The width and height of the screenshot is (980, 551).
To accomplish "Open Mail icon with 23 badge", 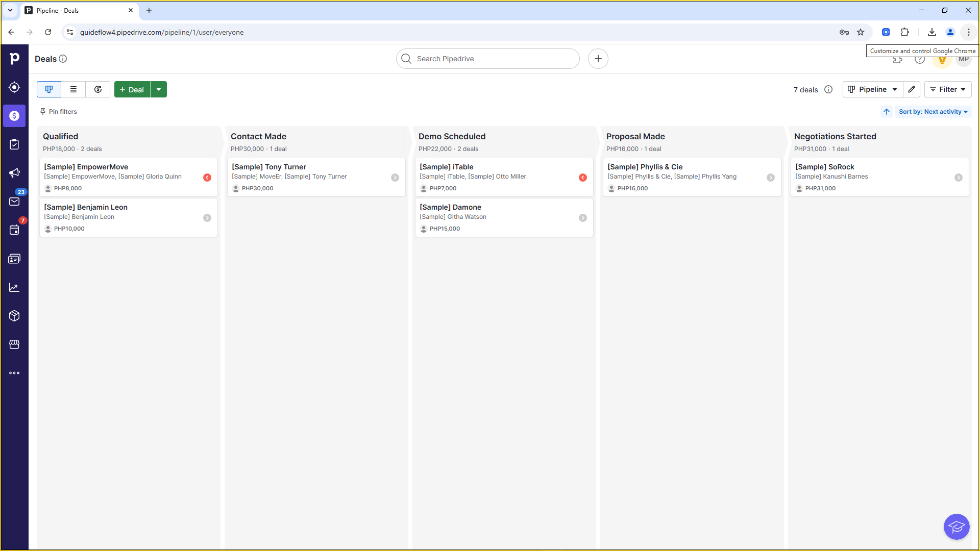I will 14,201.
